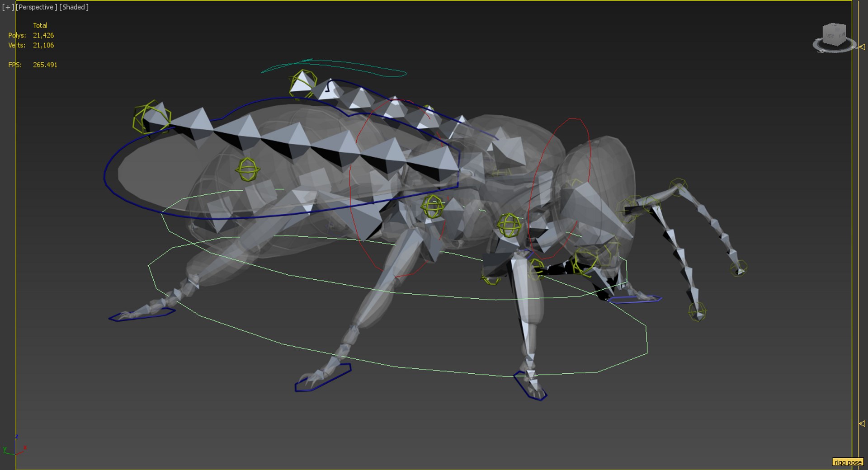
Task: Select the yellow sphere helper at the abdomen tip
Action: [x=152, y=117]
